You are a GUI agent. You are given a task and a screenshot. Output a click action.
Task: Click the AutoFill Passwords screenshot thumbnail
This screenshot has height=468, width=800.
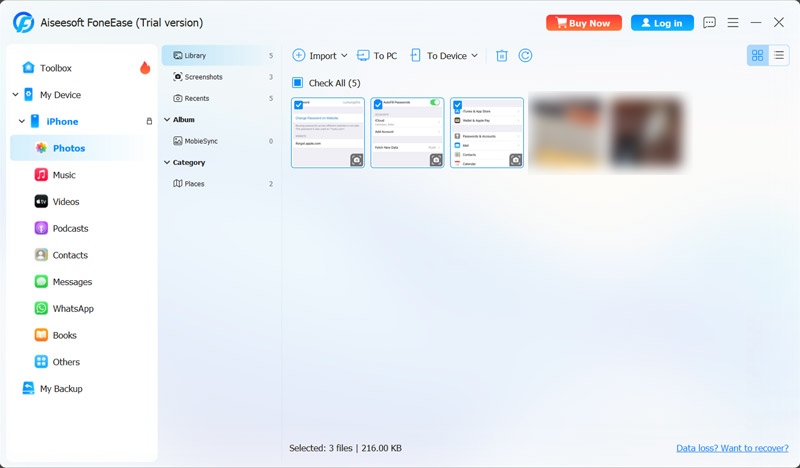407,133
